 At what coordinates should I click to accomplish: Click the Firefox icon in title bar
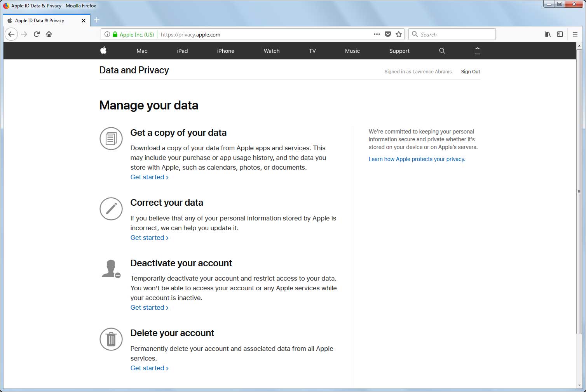click(6, 5)
